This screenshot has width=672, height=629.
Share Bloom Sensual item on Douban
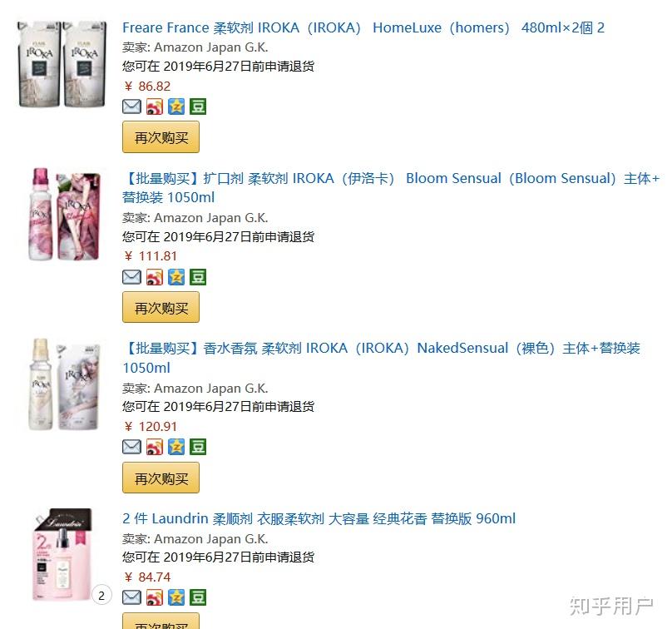pos(198,277)
